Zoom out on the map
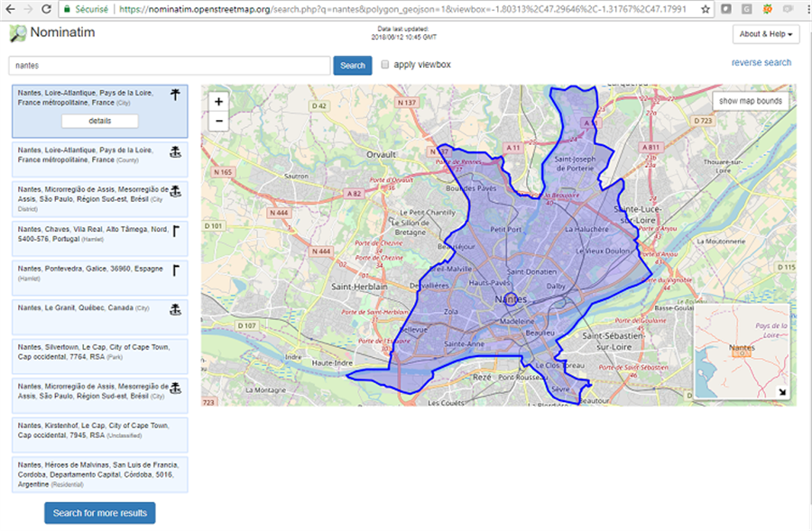 click(x=218, y=121)
